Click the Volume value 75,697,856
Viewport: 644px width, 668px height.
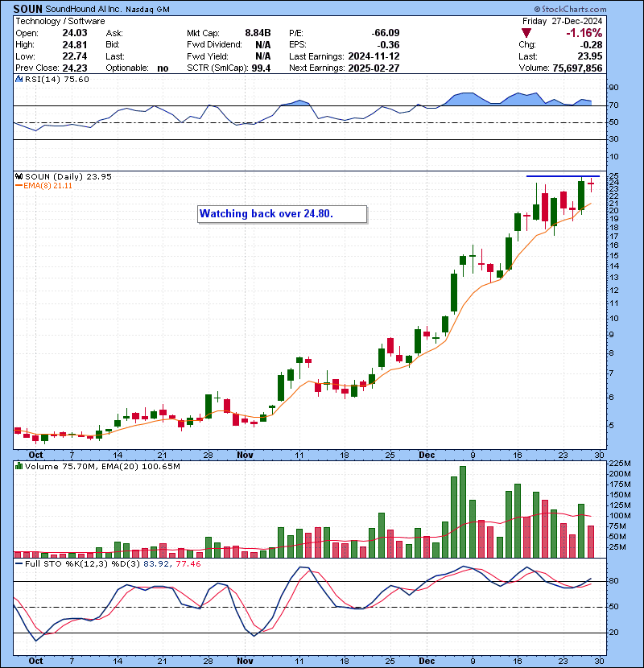[577, 68]
